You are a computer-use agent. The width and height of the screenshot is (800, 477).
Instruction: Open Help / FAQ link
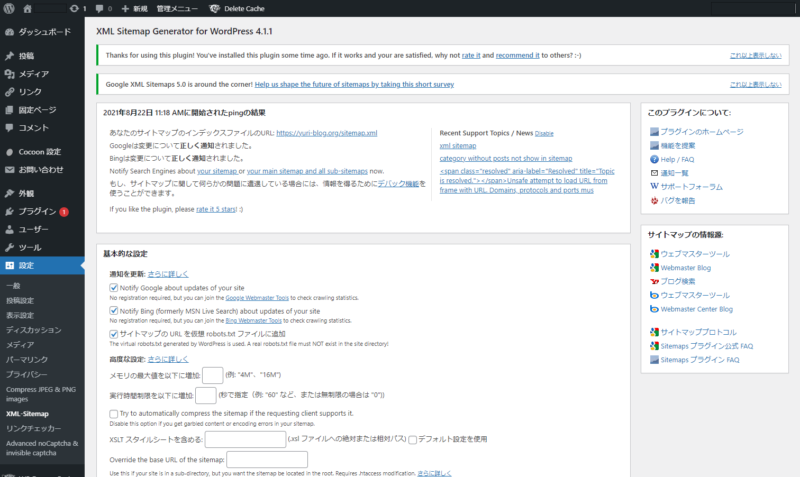pyautogui.click(x=677, y=159)
